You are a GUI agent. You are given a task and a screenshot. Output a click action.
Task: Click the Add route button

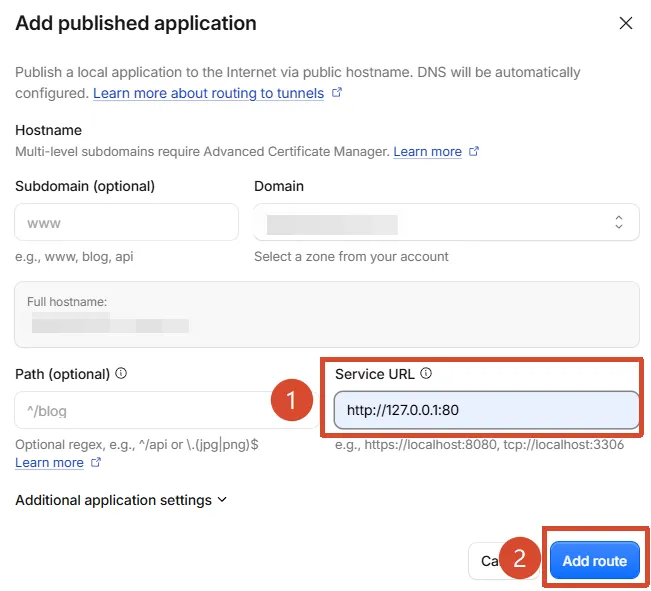(x=595, y=561)
